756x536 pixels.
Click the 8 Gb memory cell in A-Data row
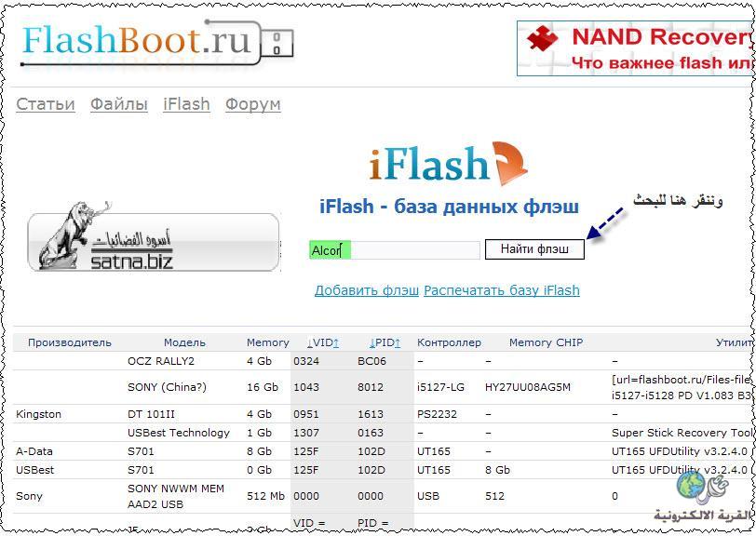(259, 451)
